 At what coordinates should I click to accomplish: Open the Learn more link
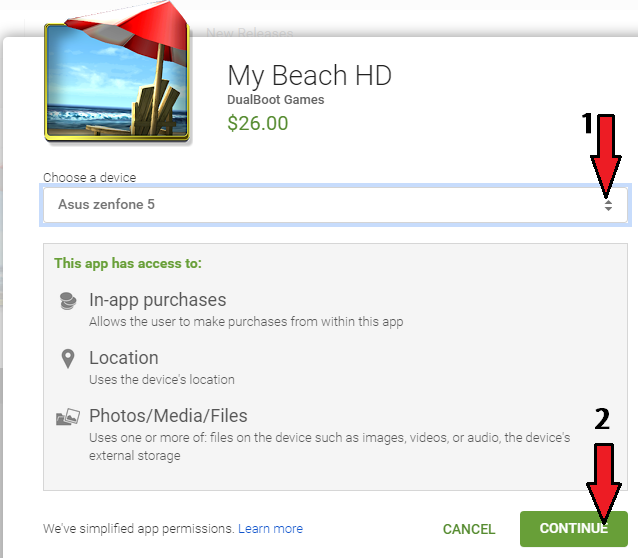click(x=270, y=528)
